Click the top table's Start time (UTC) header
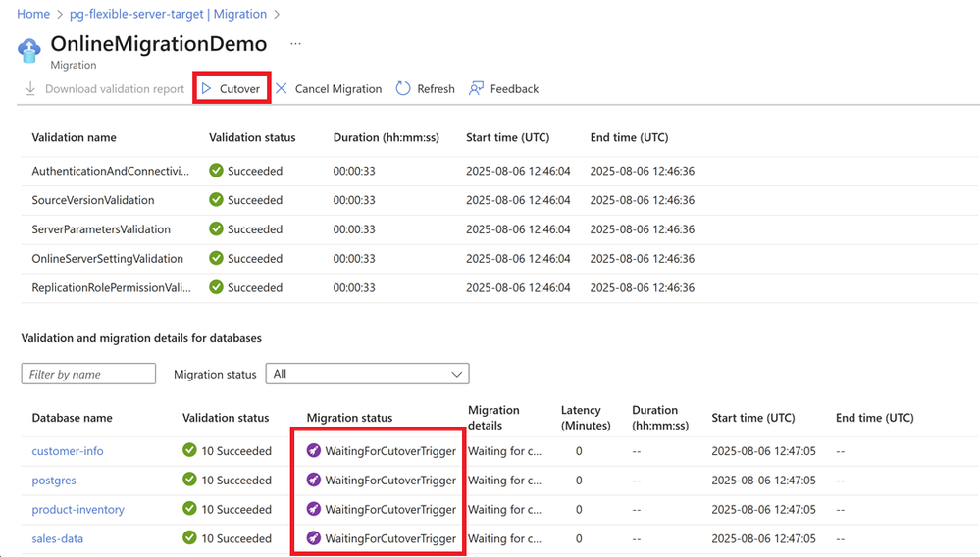 coord(507,137)
